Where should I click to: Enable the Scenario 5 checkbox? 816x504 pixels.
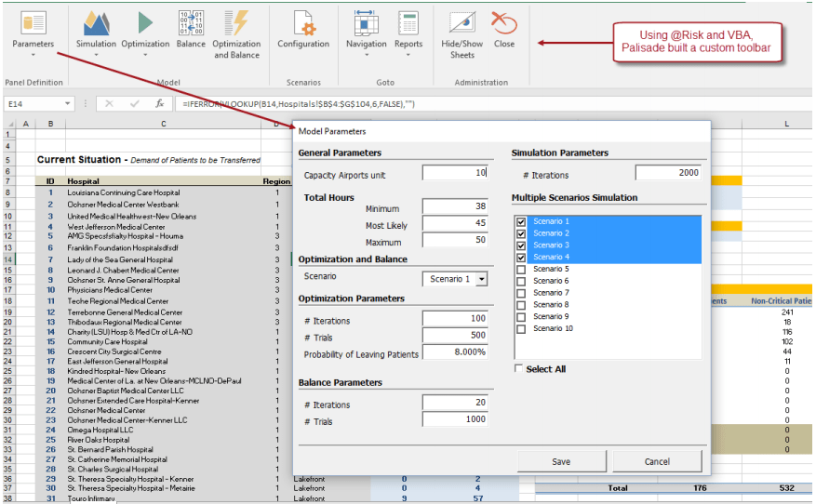521,269
